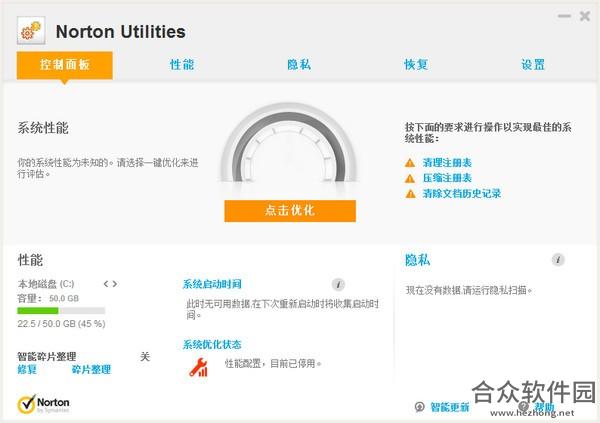Click the 系统性能 heading
Viewport: 600px width, 423px height.
[43, 128]
